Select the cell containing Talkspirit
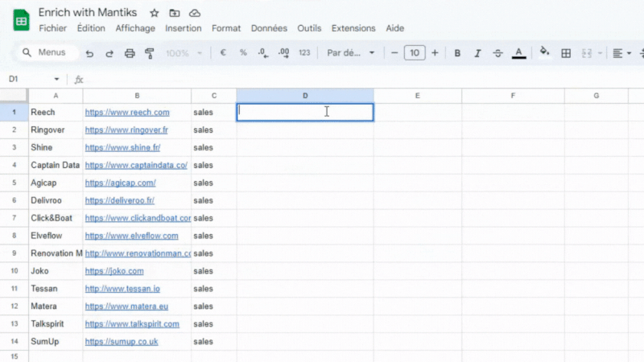 coord(56,324)
